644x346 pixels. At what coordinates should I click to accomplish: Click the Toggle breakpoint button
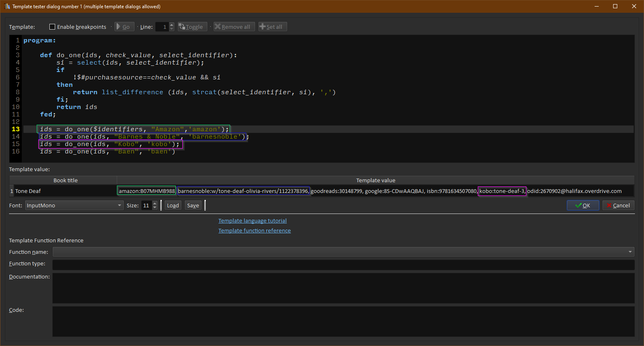[192, 27]
